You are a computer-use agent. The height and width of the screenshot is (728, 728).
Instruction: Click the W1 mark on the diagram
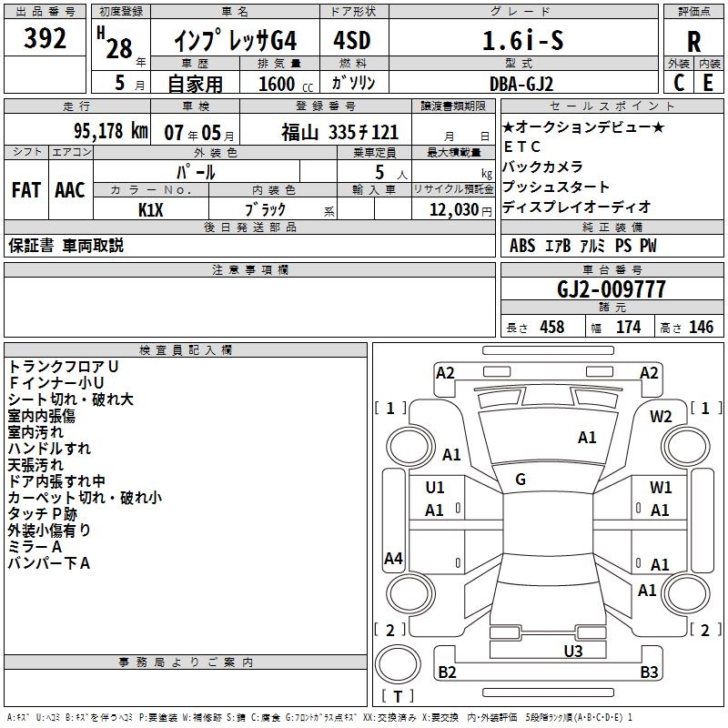click(661, 487)
